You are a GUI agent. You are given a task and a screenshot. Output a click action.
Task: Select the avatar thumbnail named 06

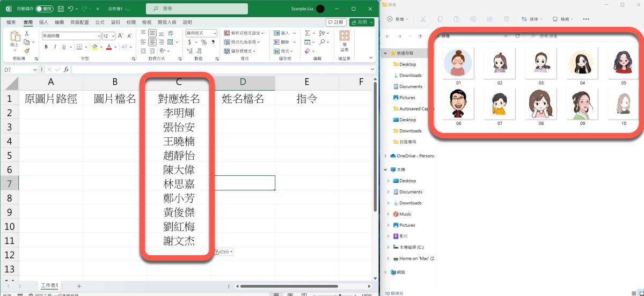pyautogui.click(x=458, y=103)
